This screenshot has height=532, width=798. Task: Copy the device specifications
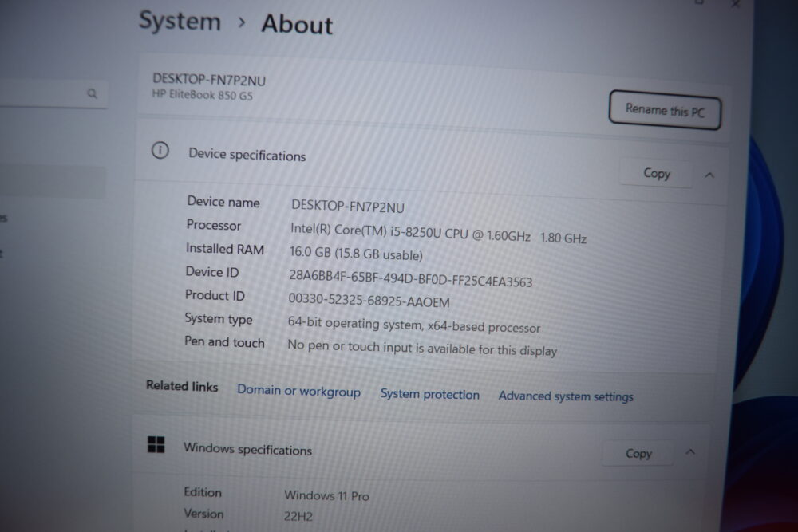coord(657,173)
